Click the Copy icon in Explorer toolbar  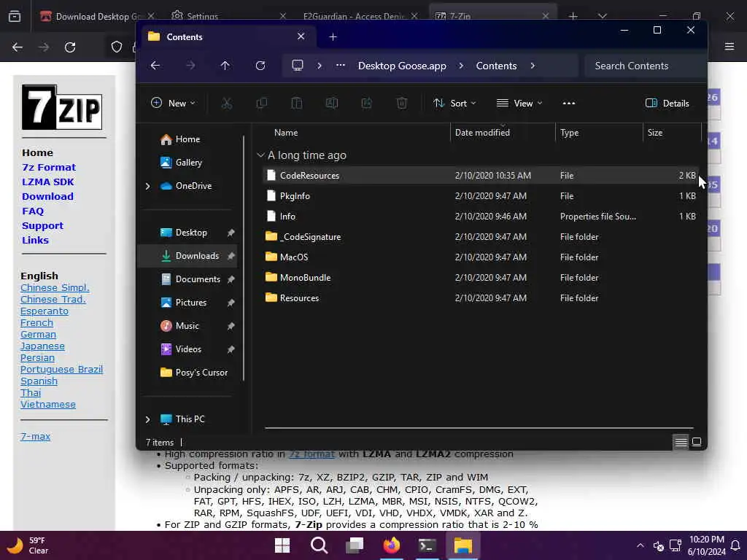coord(262,104)
